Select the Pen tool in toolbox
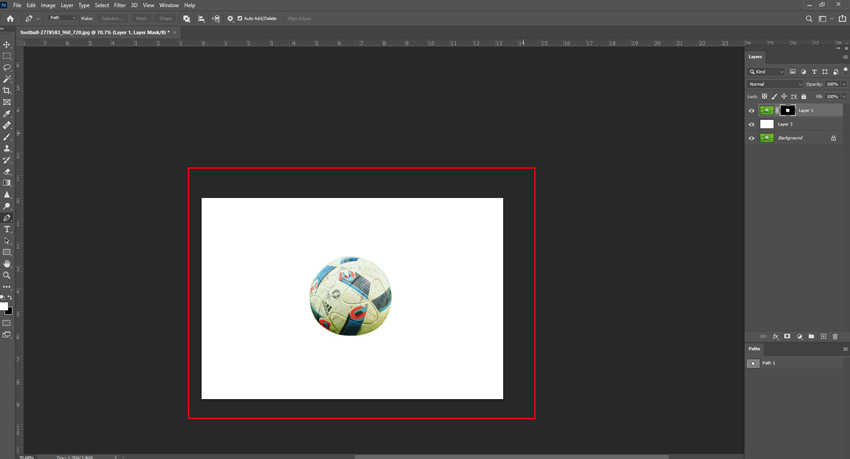Viewport: 850px width, 459px height. pos(7,218)
